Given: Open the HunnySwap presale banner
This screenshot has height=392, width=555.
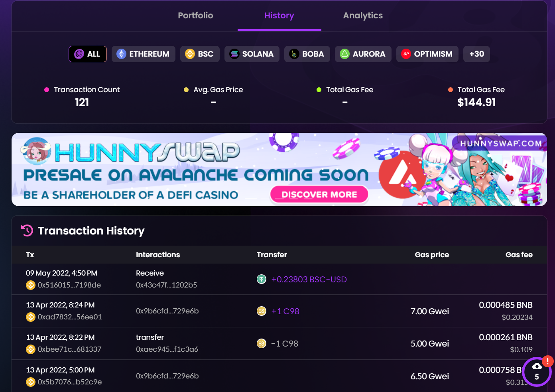Looking at the screenshot, I should (x=279, y=169).
